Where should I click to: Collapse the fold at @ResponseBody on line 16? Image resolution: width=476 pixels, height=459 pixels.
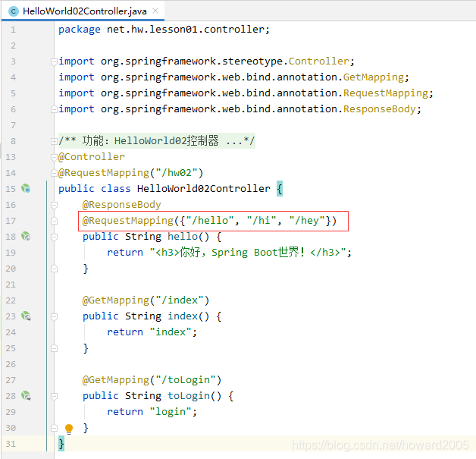pyautogui.click(x=54, y=205)
